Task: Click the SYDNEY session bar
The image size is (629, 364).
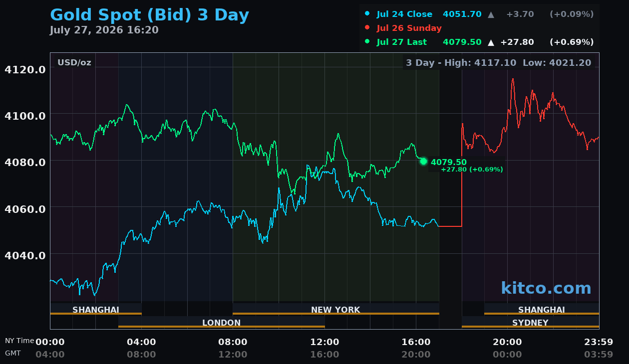Action: coord(530,323)
